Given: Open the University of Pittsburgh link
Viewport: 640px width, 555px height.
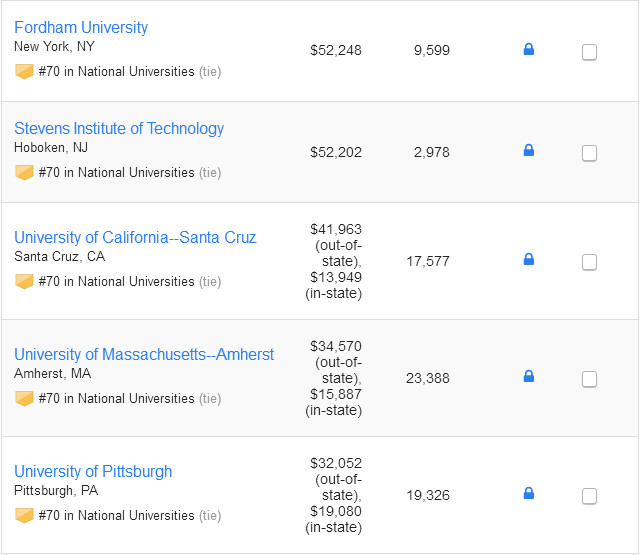Looking at the screenshot, I should pos(93,471).
